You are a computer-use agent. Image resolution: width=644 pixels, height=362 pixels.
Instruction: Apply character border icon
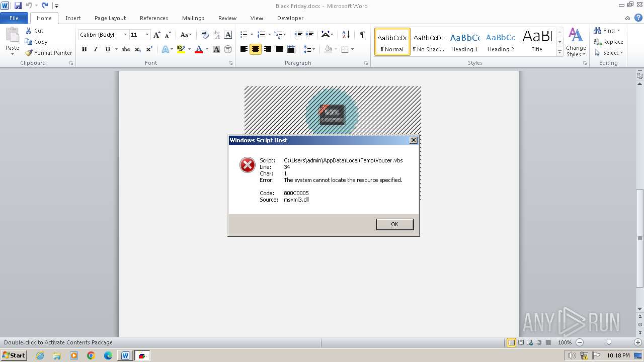[x=228, y=35]
